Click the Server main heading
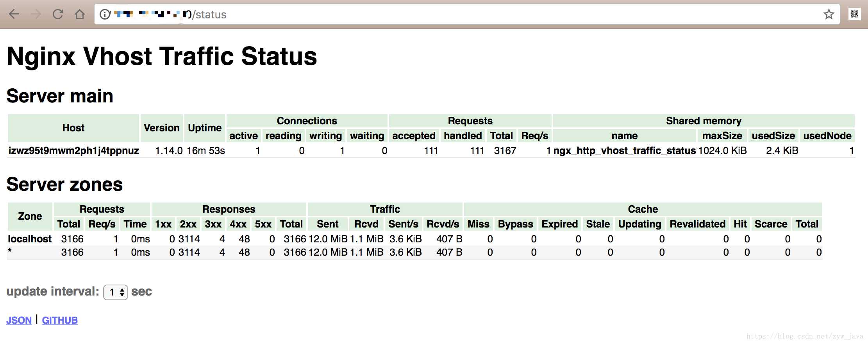 coord(60,96)
